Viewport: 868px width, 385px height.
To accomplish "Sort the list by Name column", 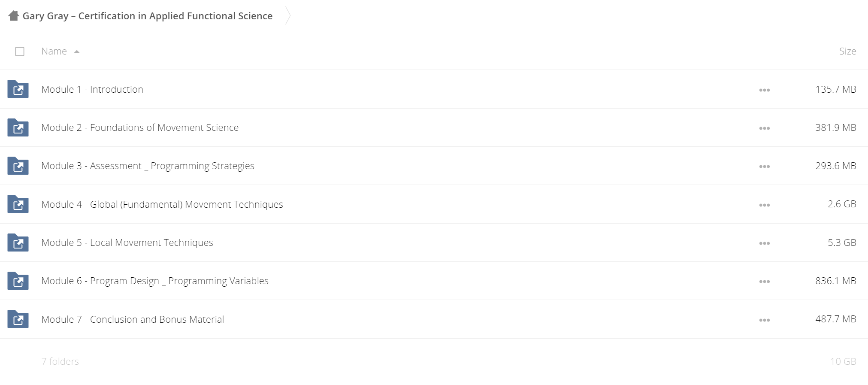I will [54, 51].
